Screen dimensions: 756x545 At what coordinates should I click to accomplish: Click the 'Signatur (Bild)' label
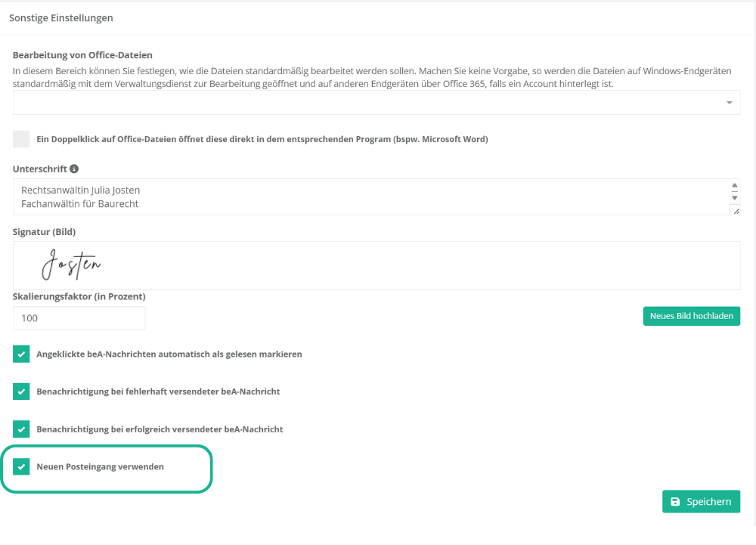pyautogui.click(x=44, y=231)
